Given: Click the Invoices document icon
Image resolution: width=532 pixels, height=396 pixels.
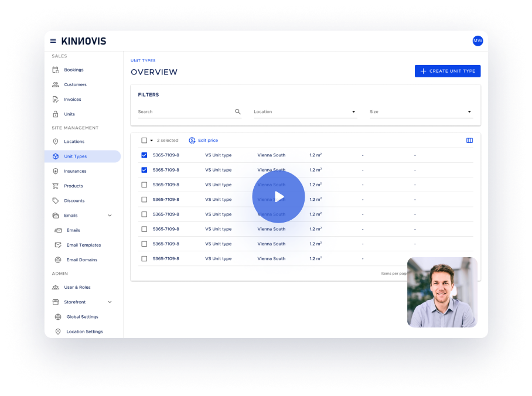Looking at the screenshot, I should click(56, 100).
